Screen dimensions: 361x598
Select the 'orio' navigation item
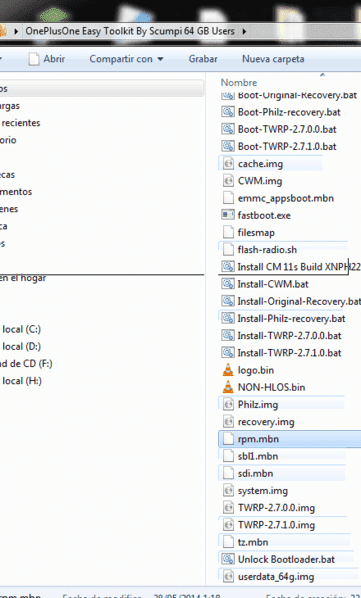pos(8,140)
